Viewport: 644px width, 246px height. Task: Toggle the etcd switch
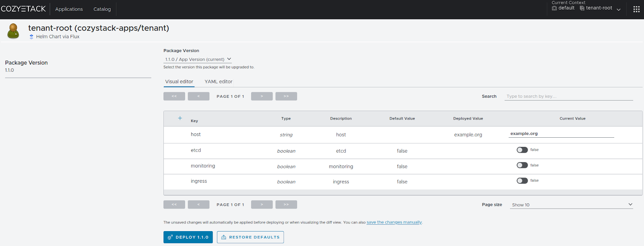click(x=522, y=150)
